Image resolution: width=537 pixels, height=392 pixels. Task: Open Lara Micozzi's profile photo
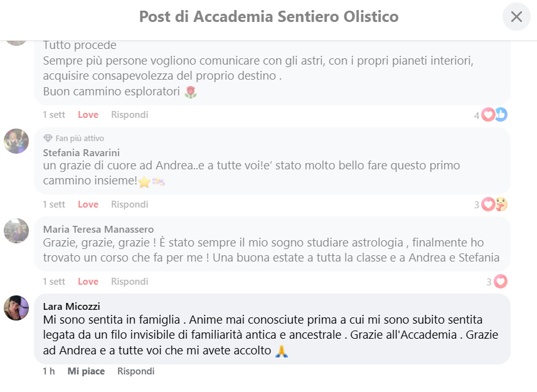[x=16, y=308]
